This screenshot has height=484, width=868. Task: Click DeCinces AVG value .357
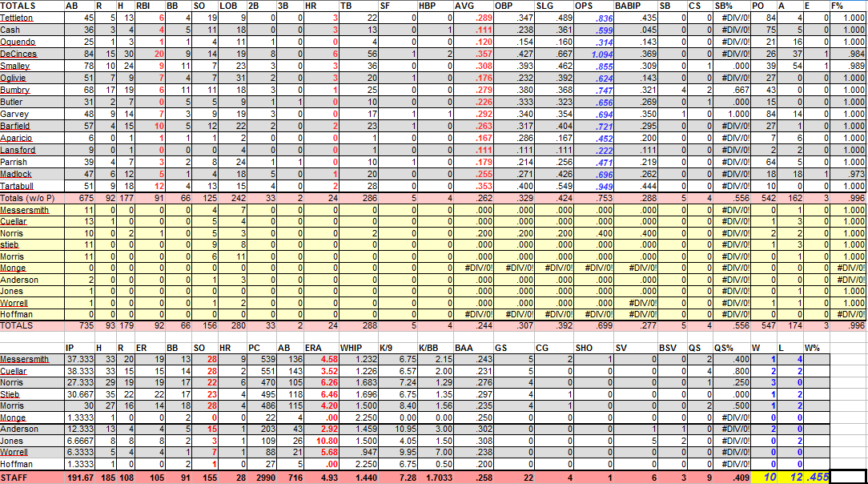(x=473, y=54)
